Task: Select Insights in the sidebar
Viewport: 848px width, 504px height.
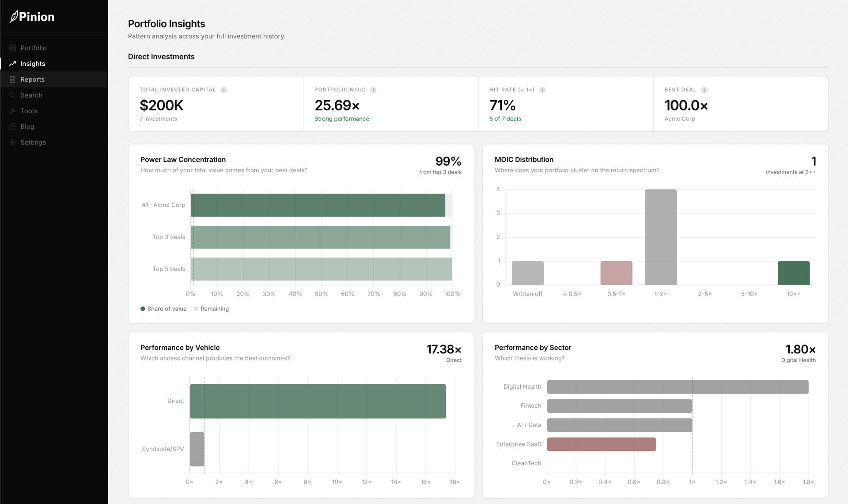Action: pos(54,64)
